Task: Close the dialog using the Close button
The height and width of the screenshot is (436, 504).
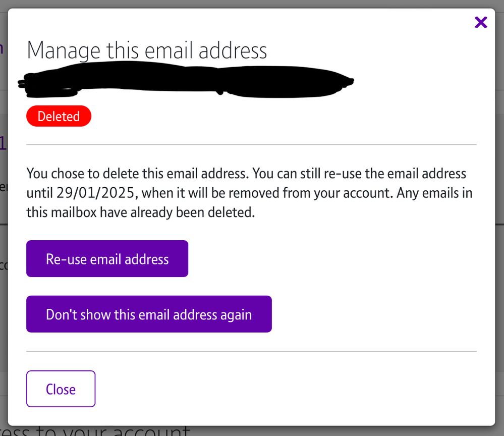Action: coord(61,389)
